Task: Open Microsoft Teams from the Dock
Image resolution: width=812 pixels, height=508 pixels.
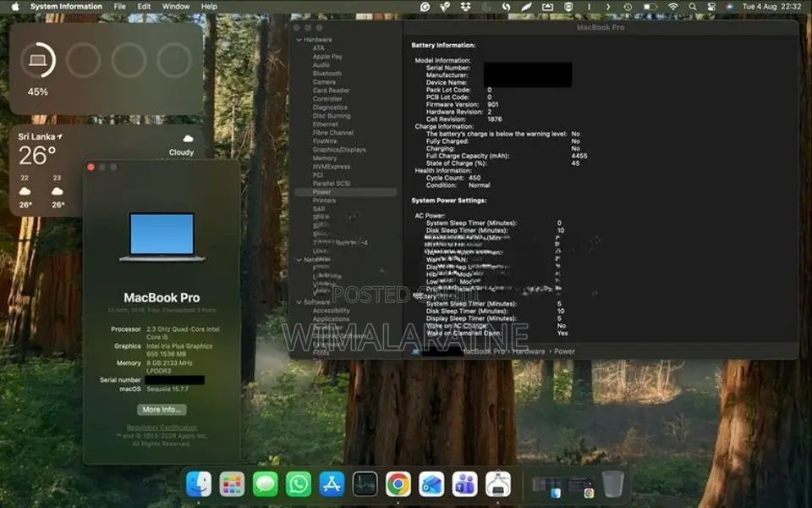Action: coord(464,483)
